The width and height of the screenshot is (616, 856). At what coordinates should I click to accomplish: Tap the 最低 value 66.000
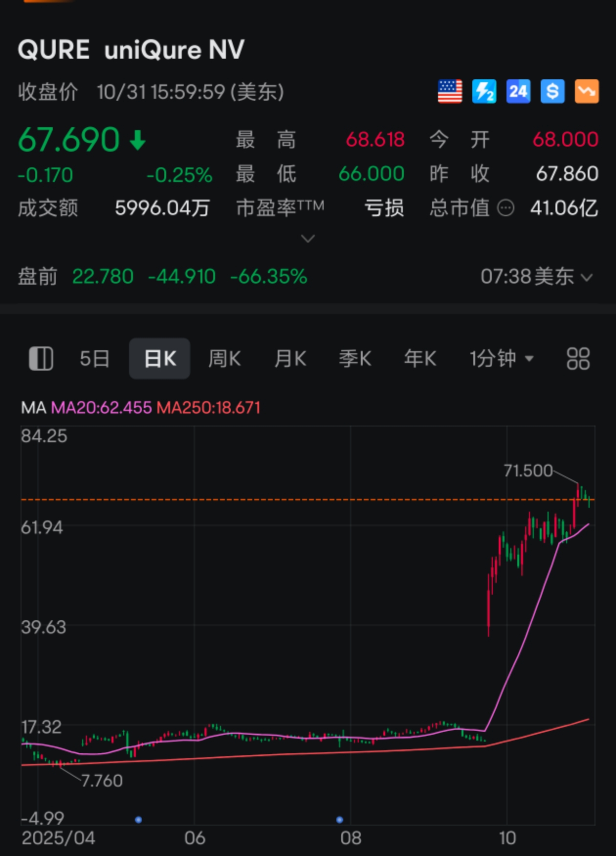point(372,174)
